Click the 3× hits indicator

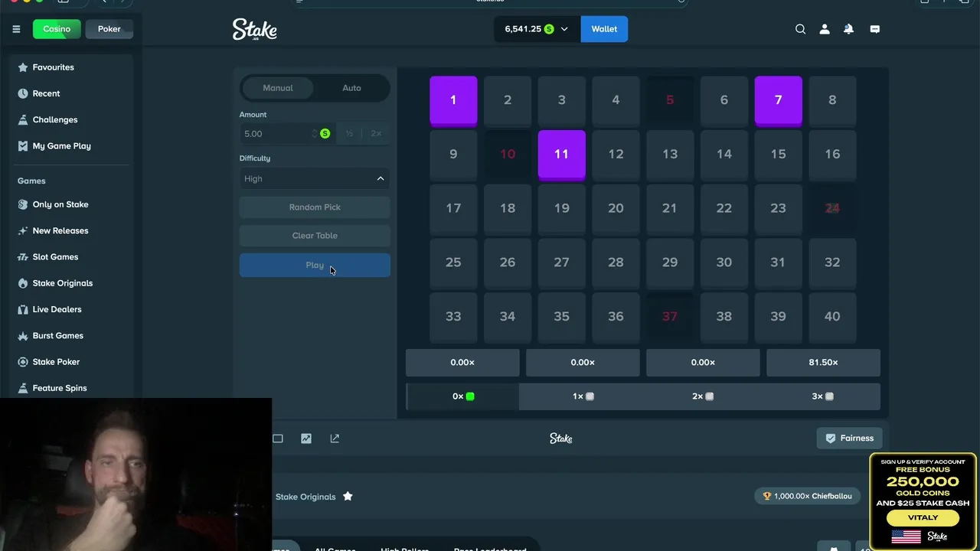click(823, 396)
